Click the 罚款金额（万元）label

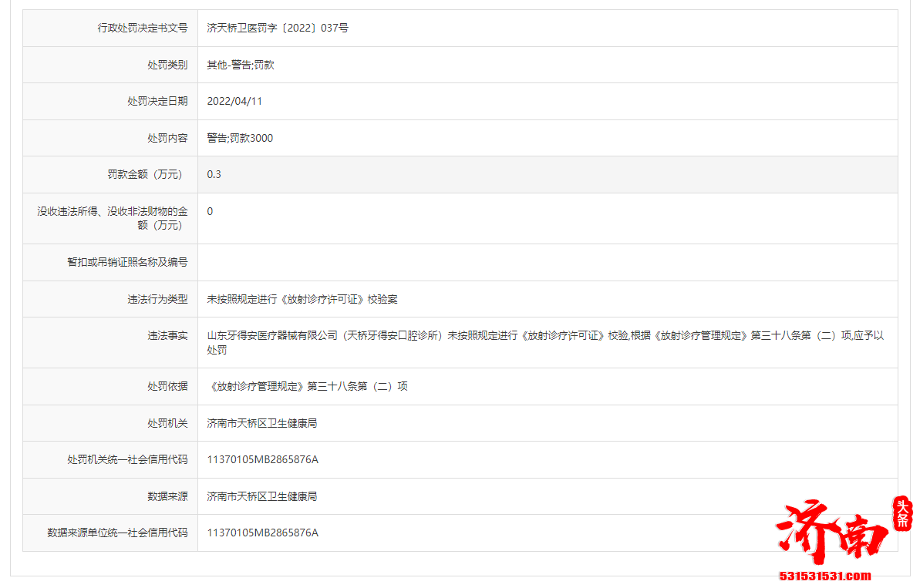pyautogui.click(x=147, y=174)
